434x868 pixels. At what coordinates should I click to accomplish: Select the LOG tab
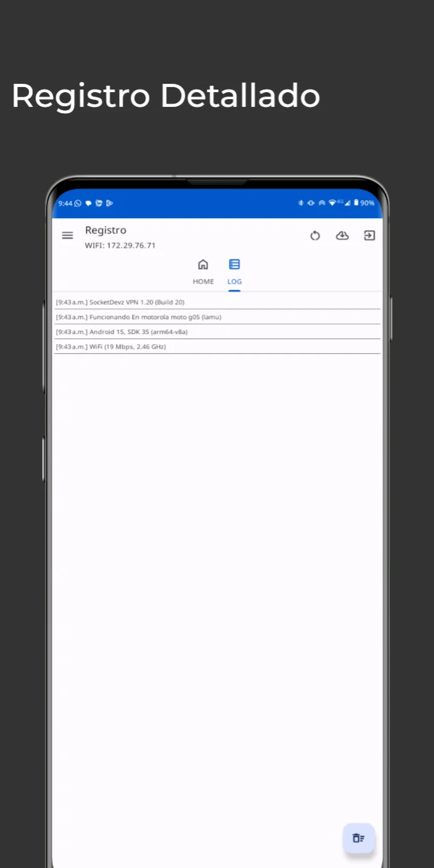(x=234, y=272)
